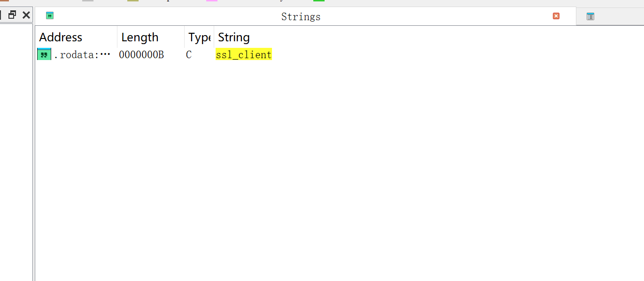Sort by the Length column header

tap(140, 37)
